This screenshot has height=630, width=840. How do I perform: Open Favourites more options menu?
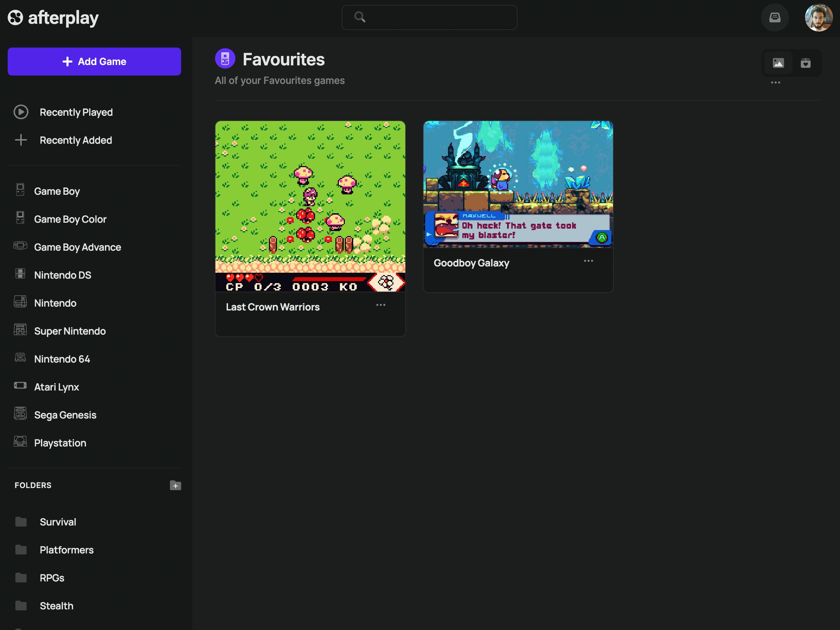(x=775, y=83)
